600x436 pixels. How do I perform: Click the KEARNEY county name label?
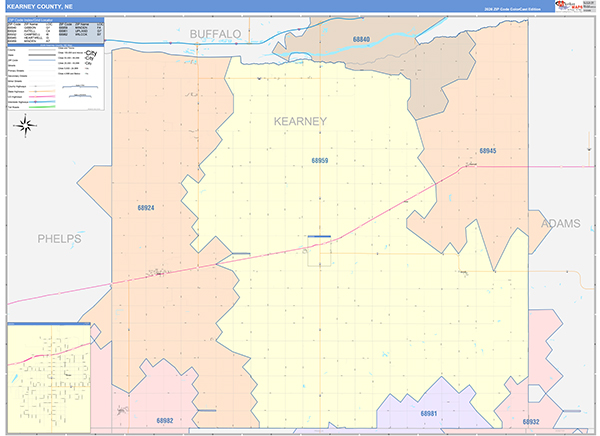(300, 121)
